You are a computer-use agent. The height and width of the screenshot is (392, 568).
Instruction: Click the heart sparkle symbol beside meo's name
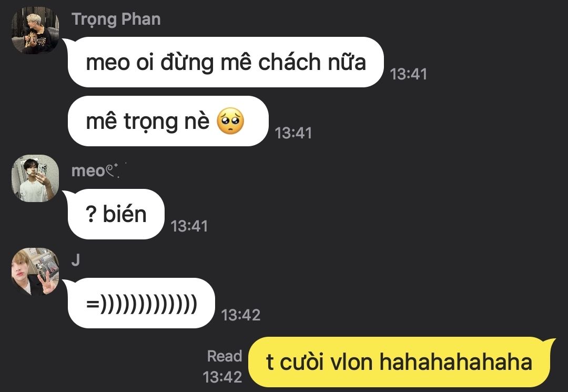[113, 170]
